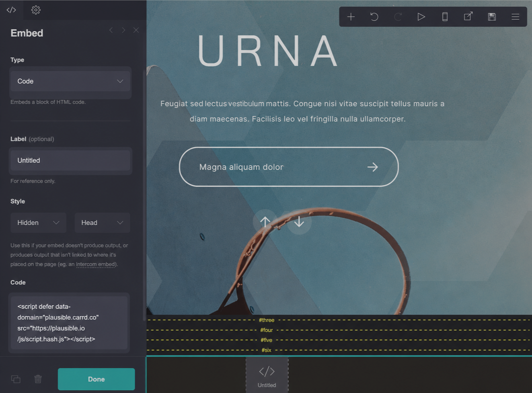Open the hamburger menu
This screenshot has height=393, width=532.
coord(516,17)
